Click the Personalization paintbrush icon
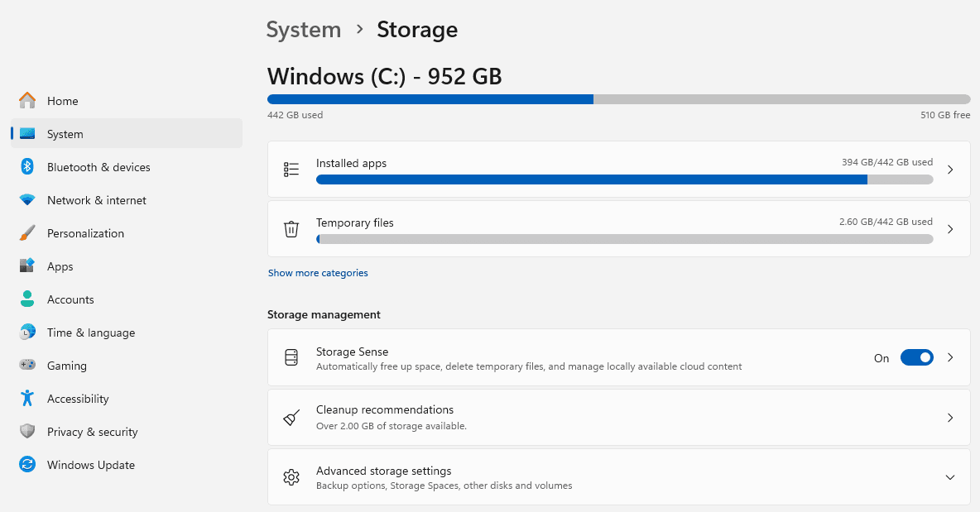 point(27,233)
